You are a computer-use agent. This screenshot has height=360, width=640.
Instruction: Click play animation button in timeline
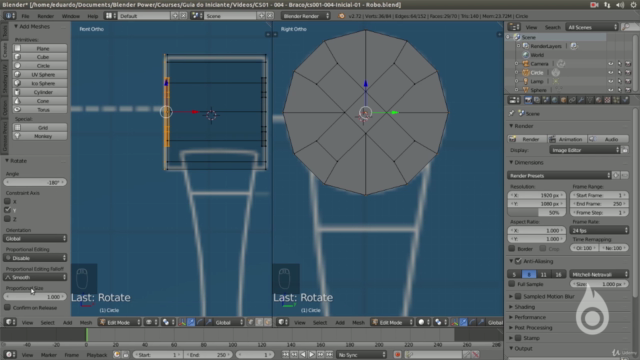[x=311, y=355]
